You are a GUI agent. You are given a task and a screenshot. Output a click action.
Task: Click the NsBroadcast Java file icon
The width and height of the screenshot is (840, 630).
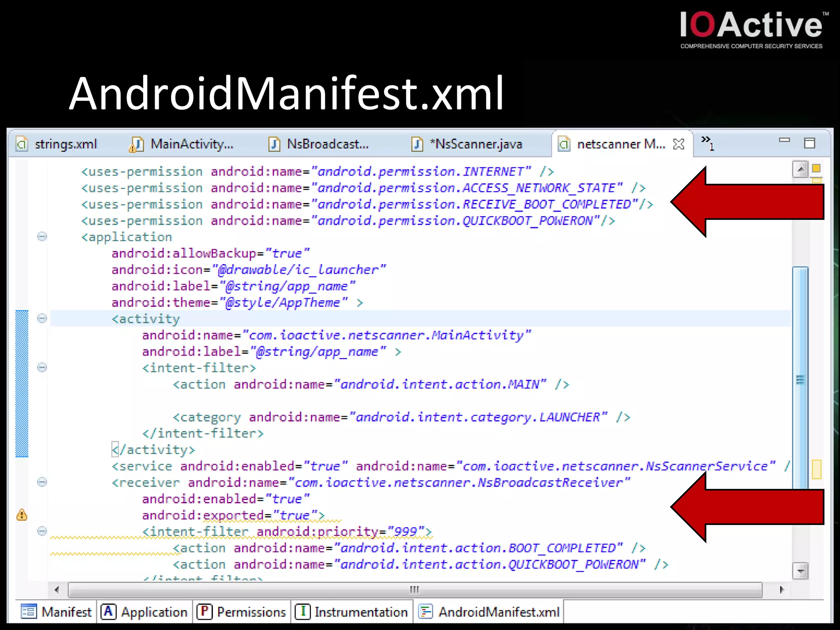(274, 144)
